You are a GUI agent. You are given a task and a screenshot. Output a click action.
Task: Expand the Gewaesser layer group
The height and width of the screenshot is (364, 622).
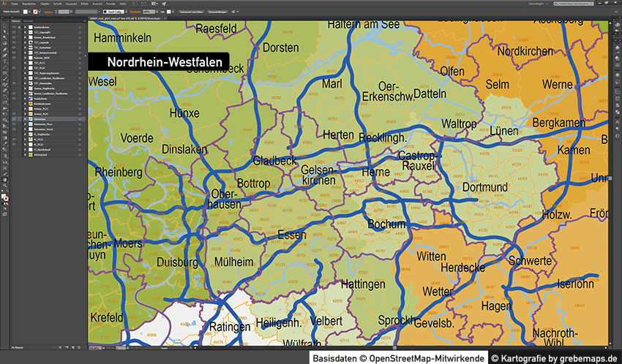coord(24,118)
